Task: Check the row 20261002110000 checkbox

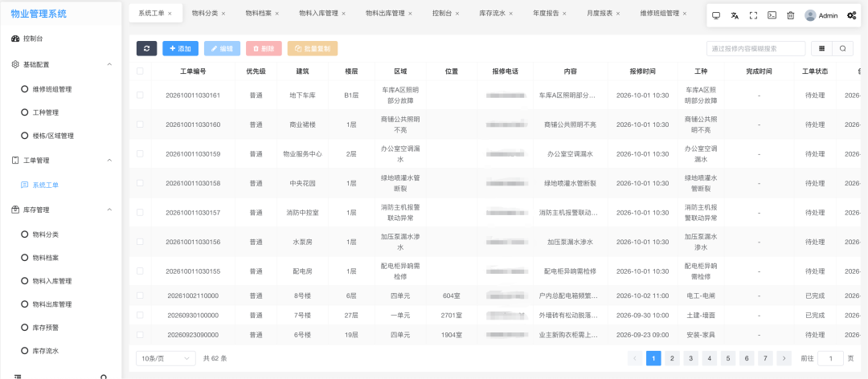Action: (x=140, y=295)
